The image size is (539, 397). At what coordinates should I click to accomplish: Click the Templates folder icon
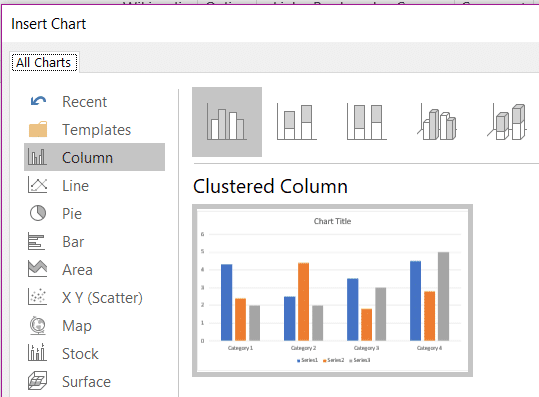tap(38, 129)
